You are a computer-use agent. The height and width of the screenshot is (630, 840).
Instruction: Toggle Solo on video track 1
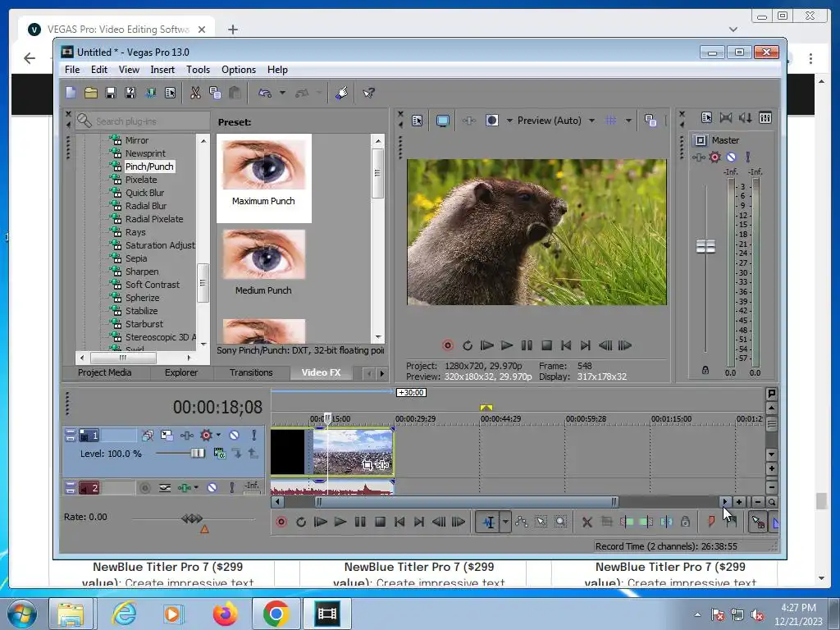click(254, 436)
